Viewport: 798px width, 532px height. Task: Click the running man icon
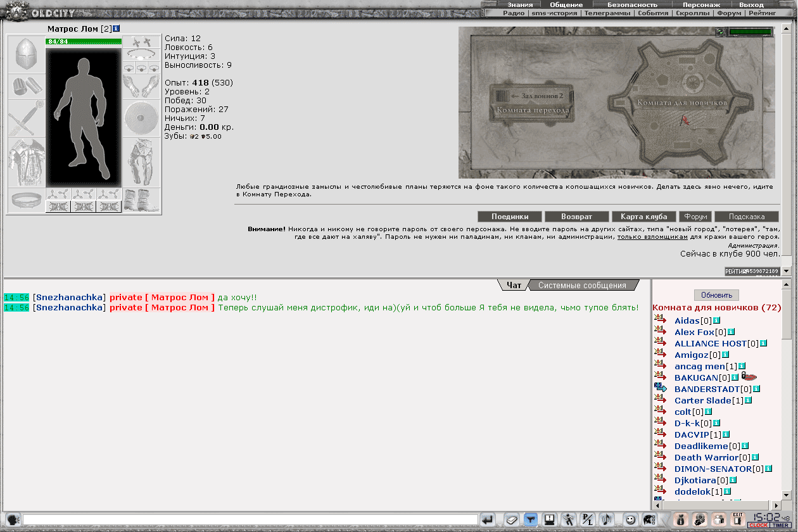pyautogui.click(x=569, y=520)
